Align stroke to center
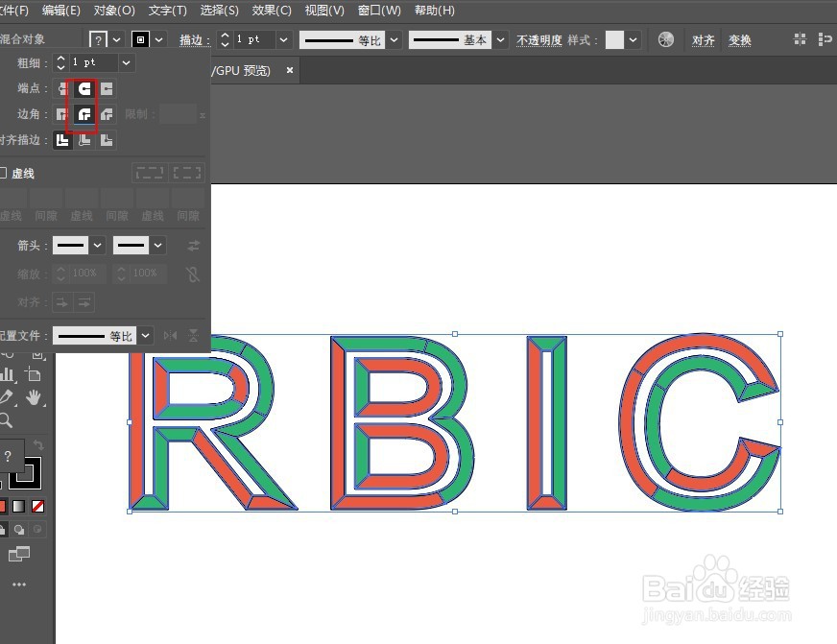 click(62, 140)
